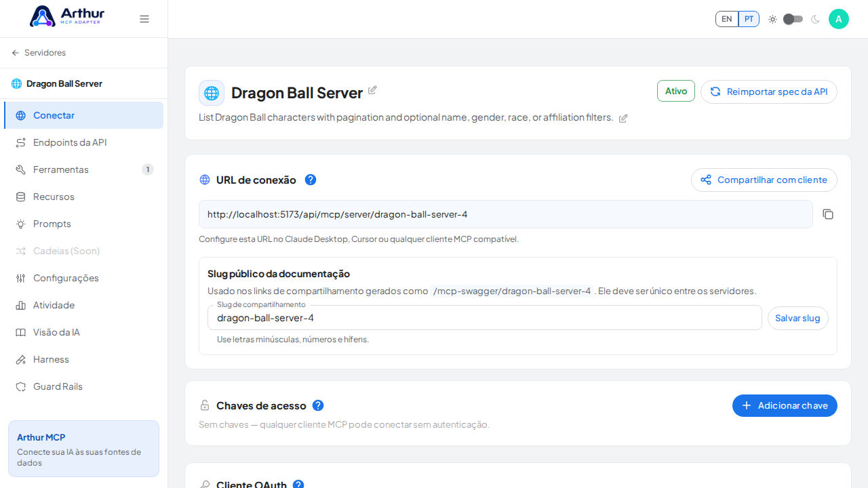
Task: Edit the Dragon Ball Server title
Action: coord(372,90)
